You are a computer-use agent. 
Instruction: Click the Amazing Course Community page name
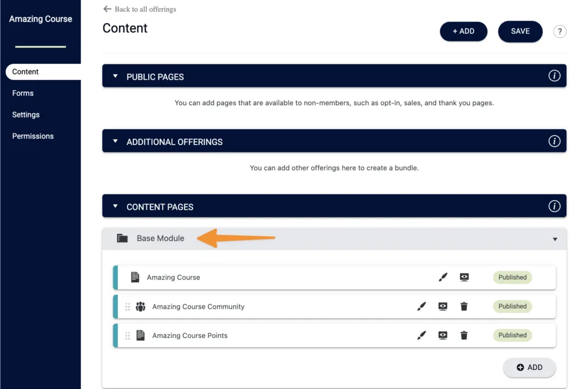198,306
